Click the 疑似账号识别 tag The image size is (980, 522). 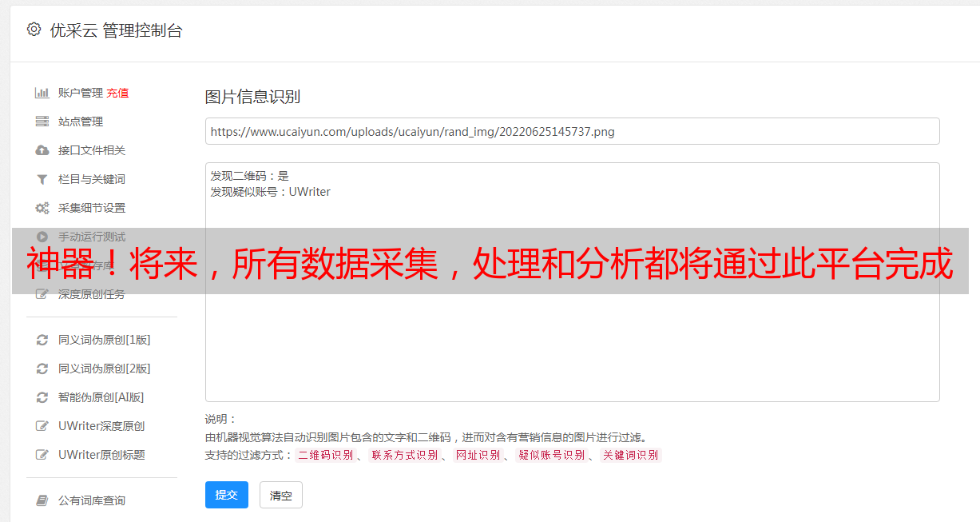[551, 455]
